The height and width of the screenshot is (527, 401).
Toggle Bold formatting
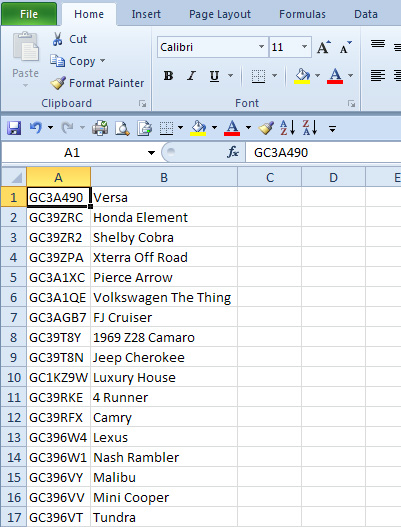[168, 76]
